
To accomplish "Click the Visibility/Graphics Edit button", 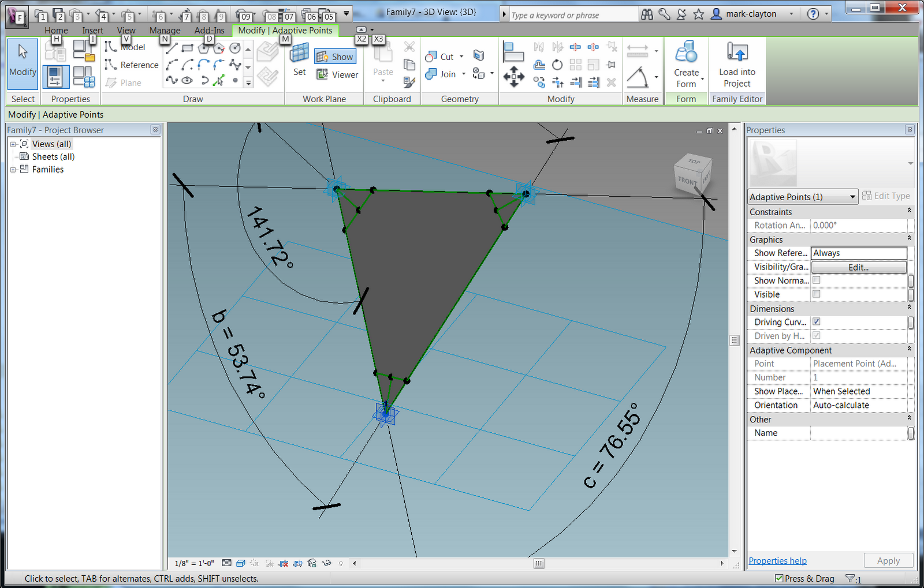I will [859, 267].
